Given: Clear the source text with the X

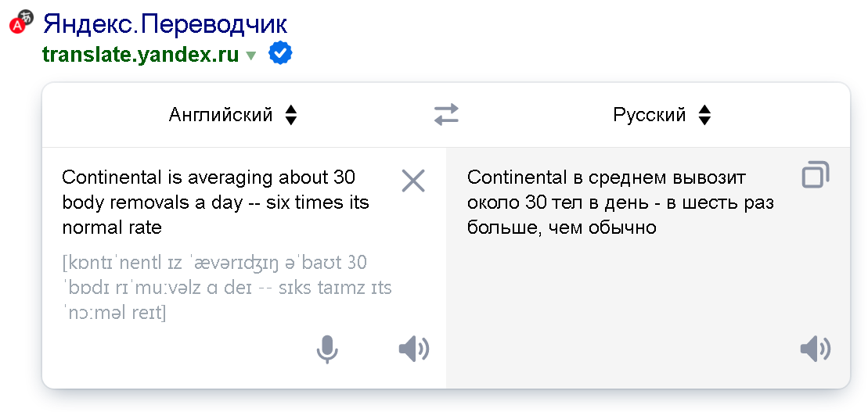Looking at the screenshot, I should (x=412, y=181).
